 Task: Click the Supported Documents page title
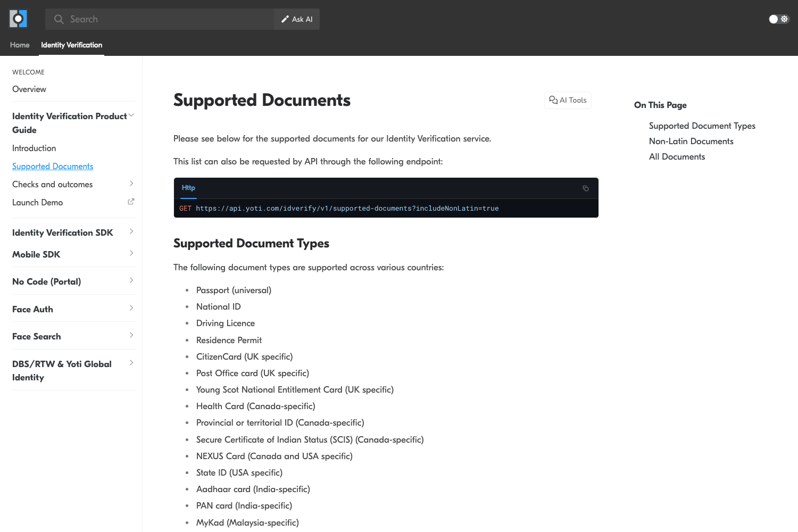pyautogui.click(x=262, y=100)
